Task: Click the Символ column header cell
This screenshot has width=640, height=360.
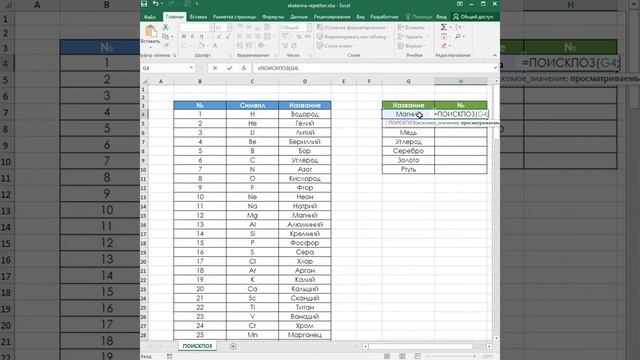Action: (x=252, y=105)
